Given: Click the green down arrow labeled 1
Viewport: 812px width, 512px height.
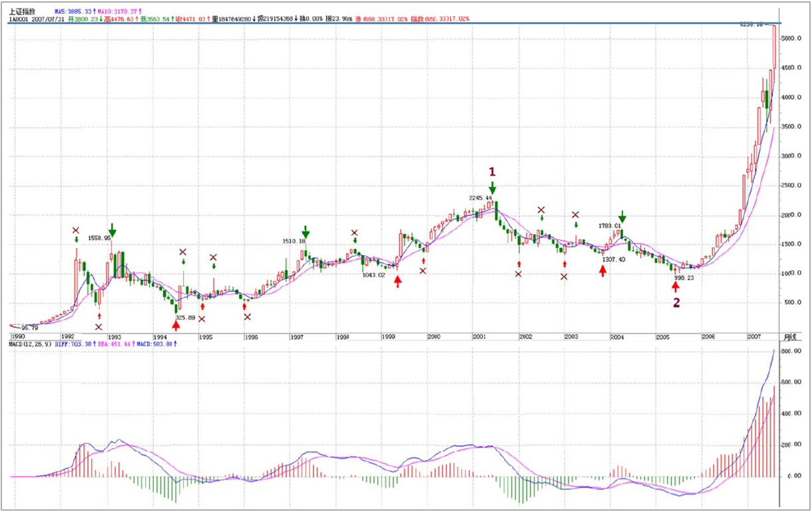Looking at the screenshot, I should pyautogui.click(x=493, y=189).
